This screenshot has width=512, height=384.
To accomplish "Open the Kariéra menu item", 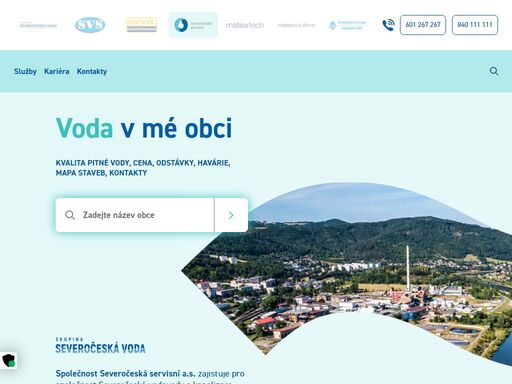I will tap(57, 71).
